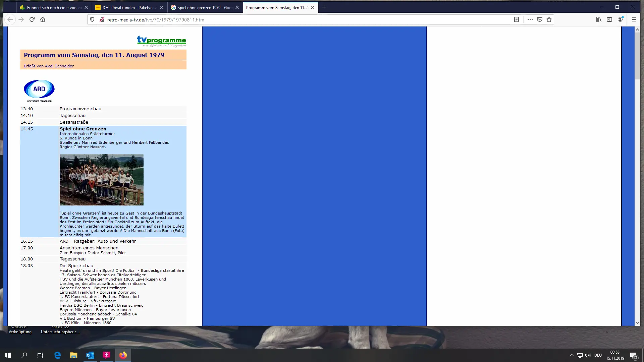Screen dimensions: 644x362
Task: Open Task View on the taskbar
Action: point(40,355)
